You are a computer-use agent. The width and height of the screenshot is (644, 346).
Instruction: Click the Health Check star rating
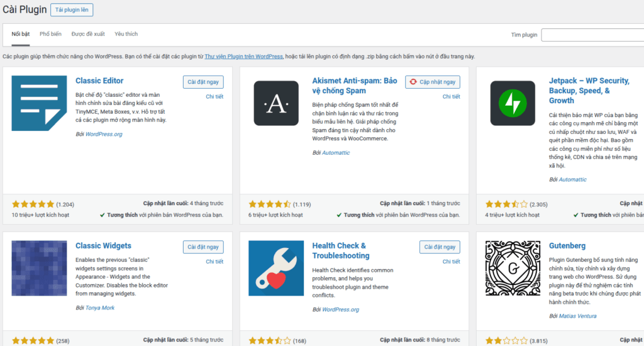tap(270, 341)
